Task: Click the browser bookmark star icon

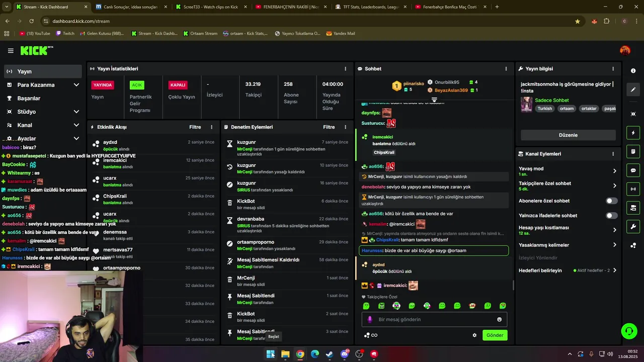Action: 578,21
